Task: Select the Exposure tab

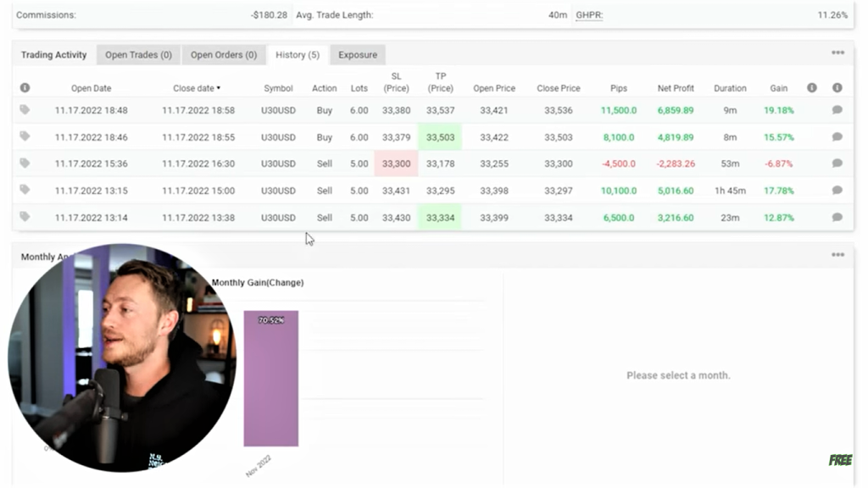Action: (358, 55)
